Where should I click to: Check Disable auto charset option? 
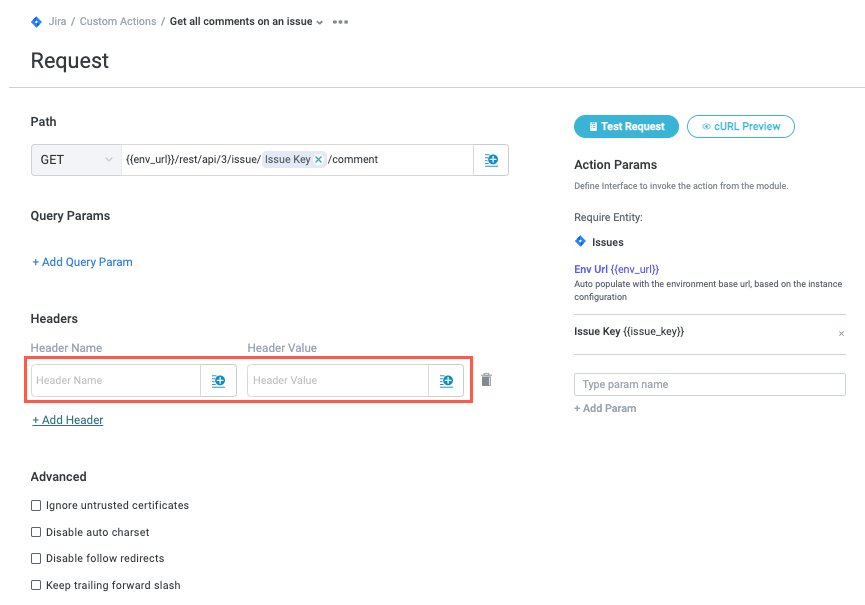click(x=37, y=532)
